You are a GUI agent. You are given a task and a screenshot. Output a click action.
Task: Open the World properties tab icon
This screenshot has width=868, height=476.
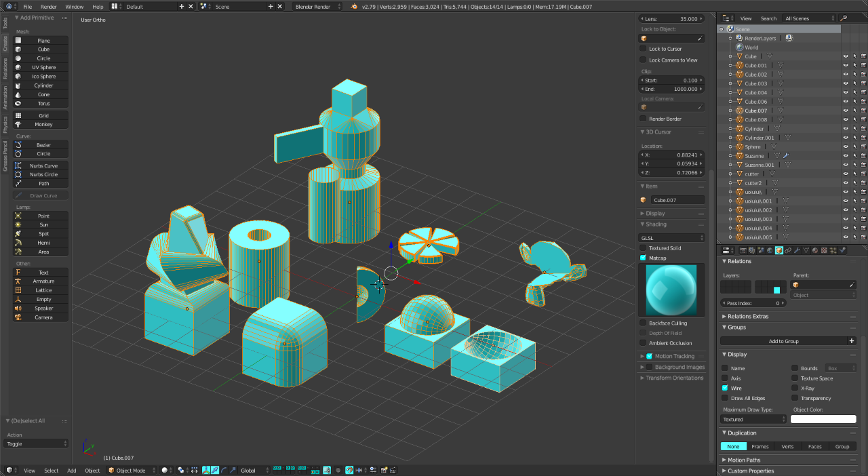pyautogui.click(x=770, y=250)
